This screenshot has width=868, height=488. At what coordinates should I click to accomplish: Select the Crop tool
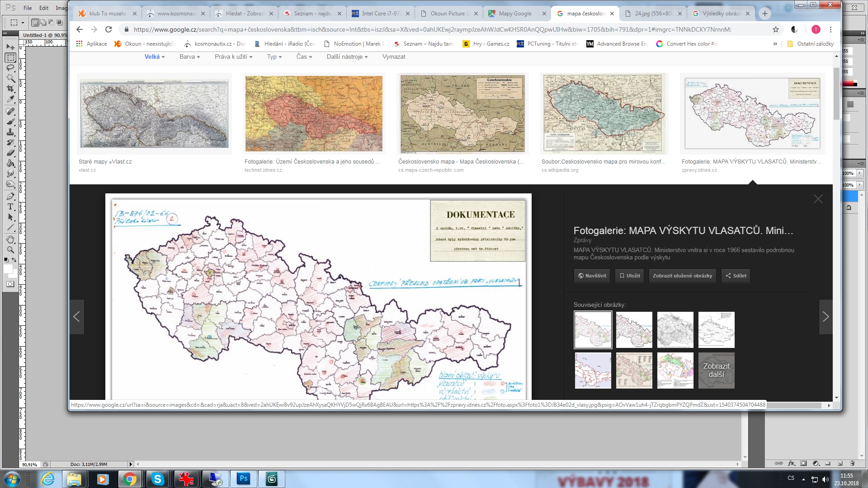click(10, 89)
